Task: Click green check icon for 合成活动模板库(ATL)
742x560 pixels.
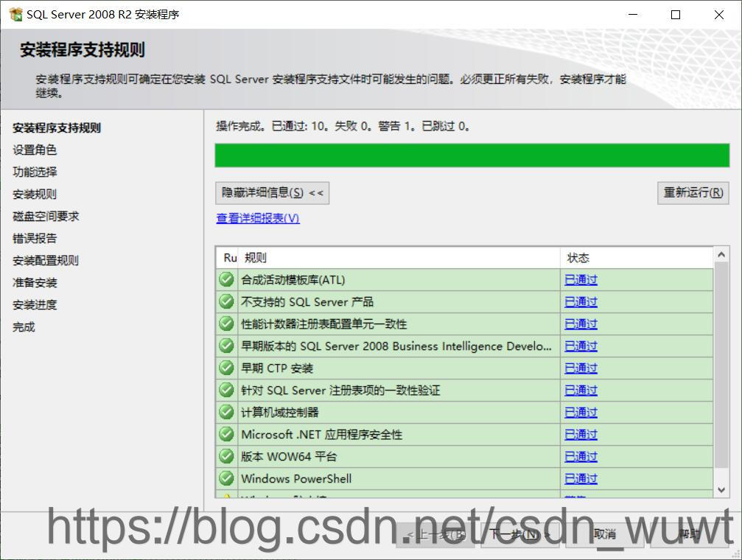Action: (227, 280)
